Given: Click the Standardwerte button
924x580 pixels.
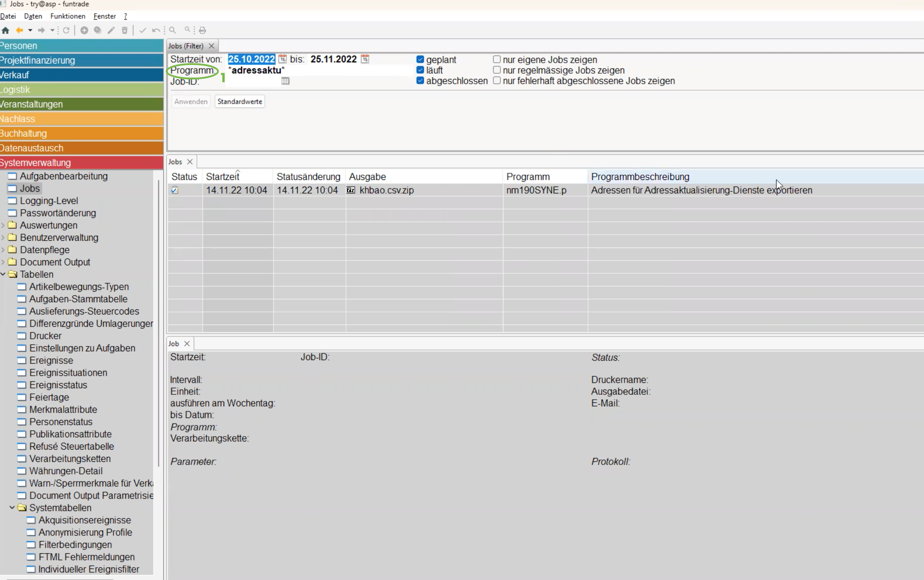Looking at the screenshot, I should coord(239,101).
